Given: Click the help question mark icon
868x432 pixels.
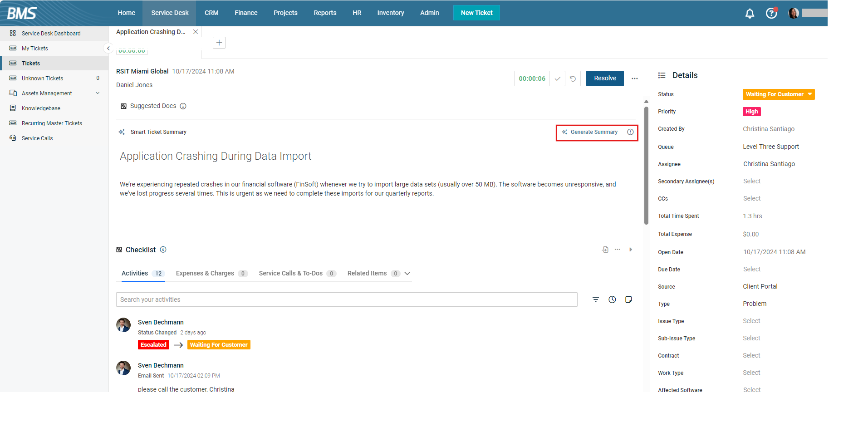Looking at the screenshot, I should [x=771, y=13].
